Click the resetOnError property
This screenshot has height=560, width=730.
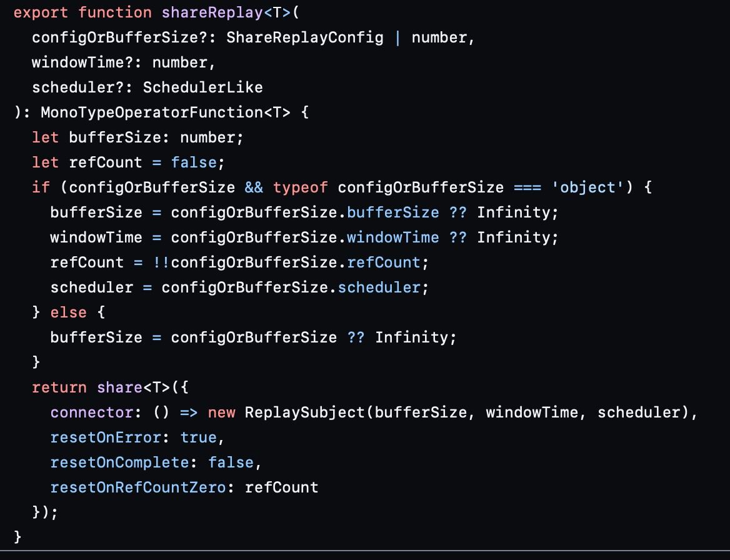click(x=106, y=437)
